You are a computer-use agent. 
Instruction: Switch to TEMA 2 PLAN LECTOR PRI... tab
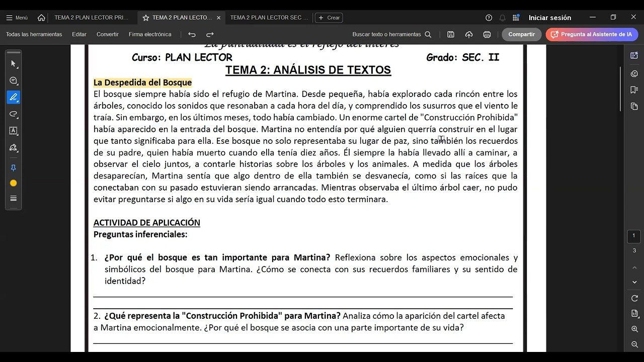coord(92,18)
